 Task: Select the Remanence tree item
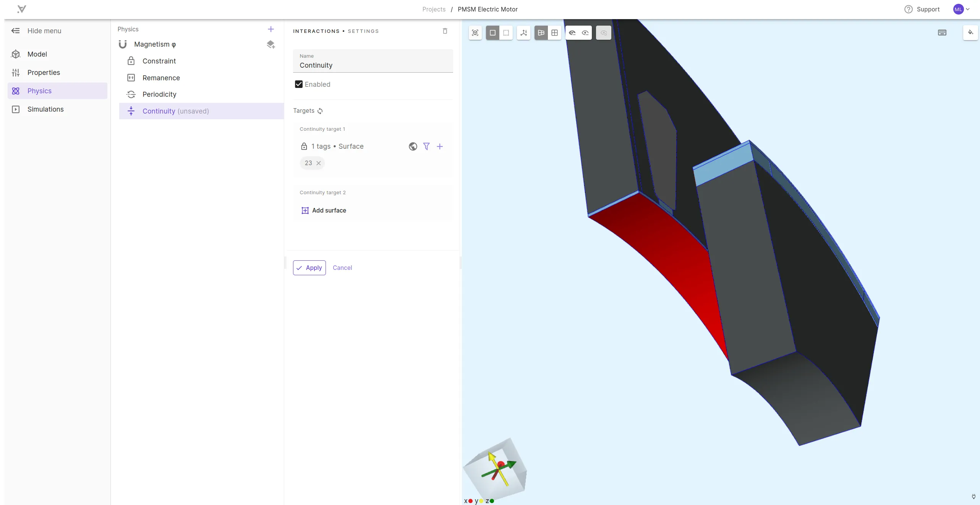(201, 78)
